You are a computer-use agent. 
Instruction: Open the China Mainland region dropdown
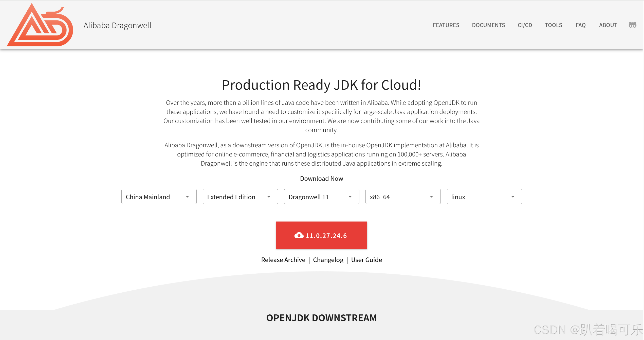point(159,197)
